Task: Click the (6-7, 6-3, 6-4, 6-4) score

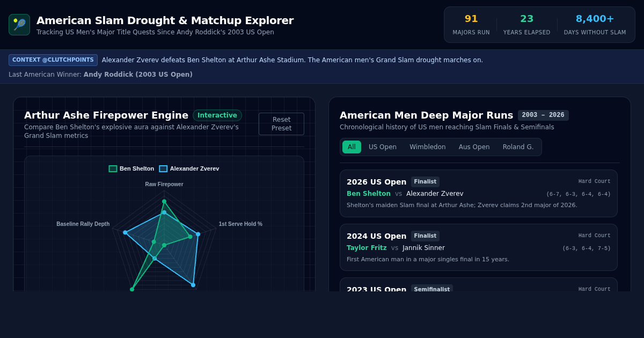Action: pyautogui.click(x=579, y=194)
